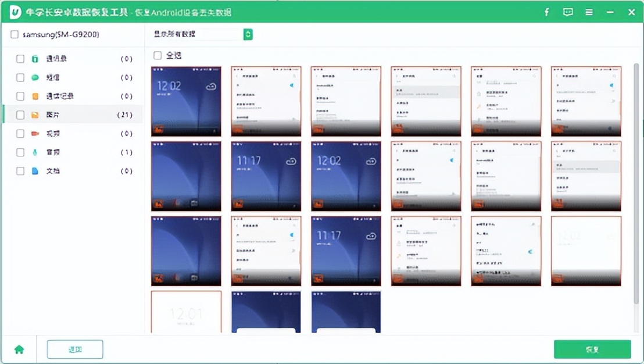Tick the pictures (图片) category checkbox
The height and width of the screenshot is (364, 644).
pos(20,115)
